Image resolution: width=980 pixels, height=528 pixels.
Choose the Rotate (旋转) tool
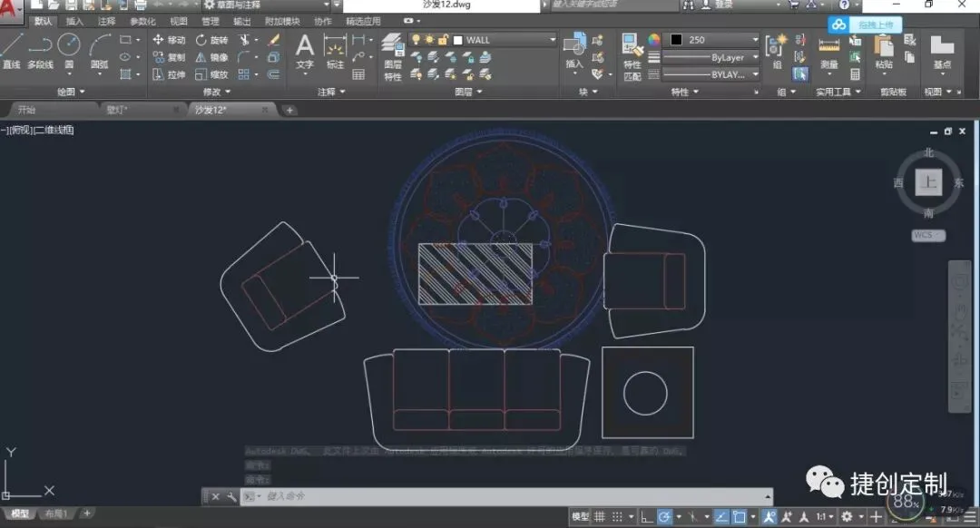coord(211,40)
